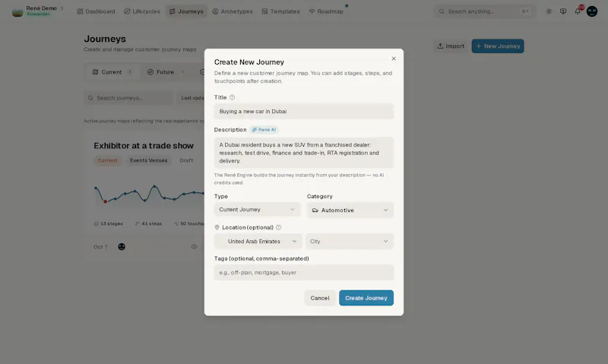
Task: Click the Current tag on Exhibitor card
Action: 107,160
